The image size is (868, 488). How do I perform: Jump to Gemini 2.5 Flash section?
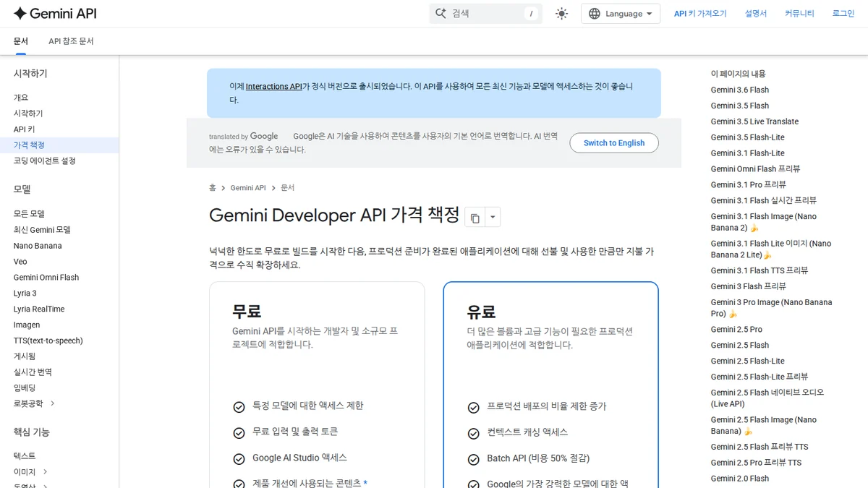[x=740, y=346]
